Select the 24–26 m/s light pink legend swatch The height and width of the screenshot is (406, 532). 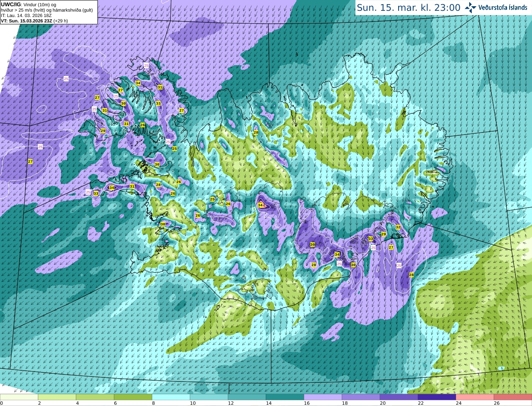coord(475,397)
